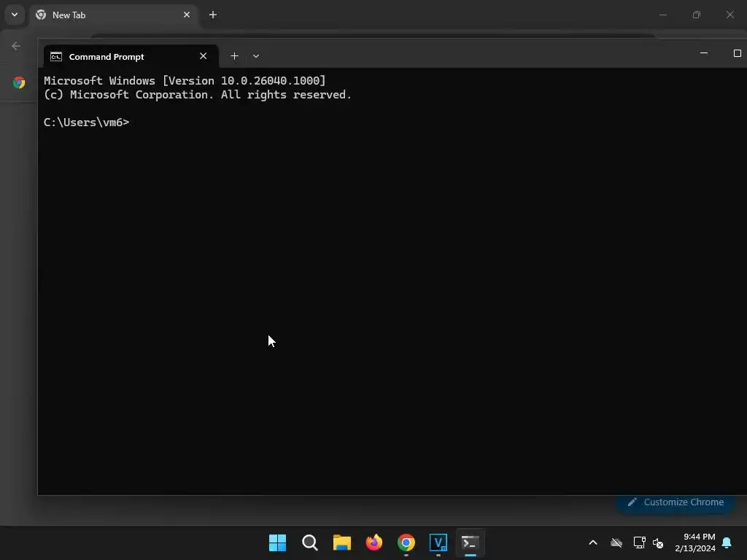Open Chrome tab search dropdown arrow
The height and width of the screenshot is (560, 747).
pos(15,15)
